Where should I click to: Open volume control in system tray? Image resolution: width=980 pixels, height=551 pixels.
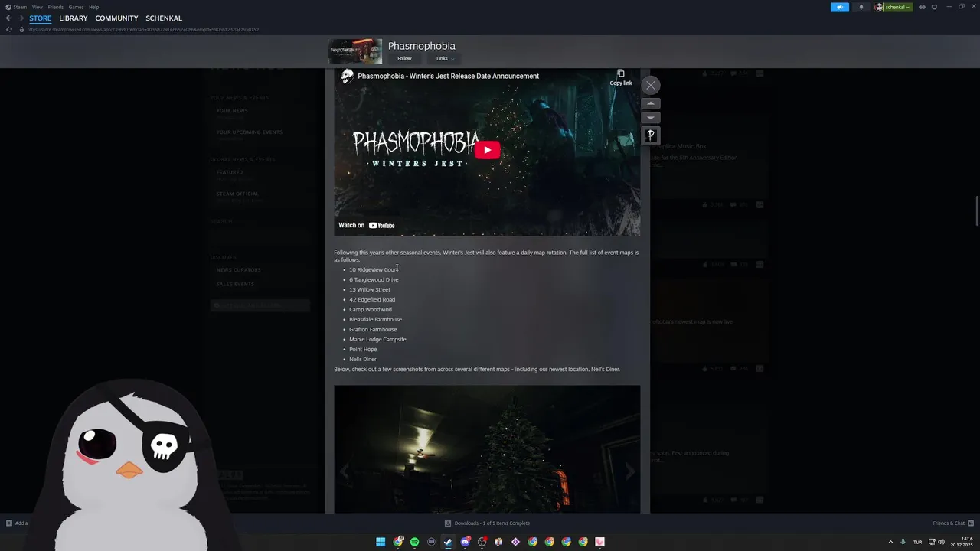click(941, 542)
